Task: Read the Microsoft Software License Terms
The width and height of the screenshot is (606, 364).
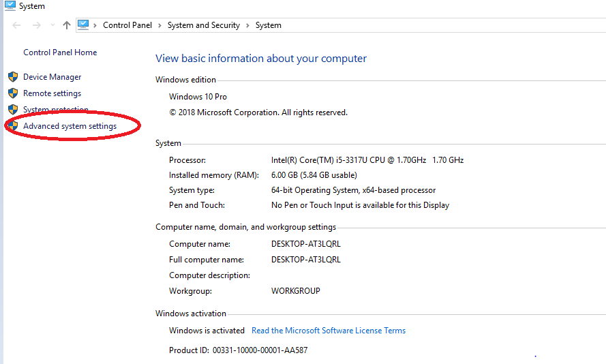Action: coord(329,331)
